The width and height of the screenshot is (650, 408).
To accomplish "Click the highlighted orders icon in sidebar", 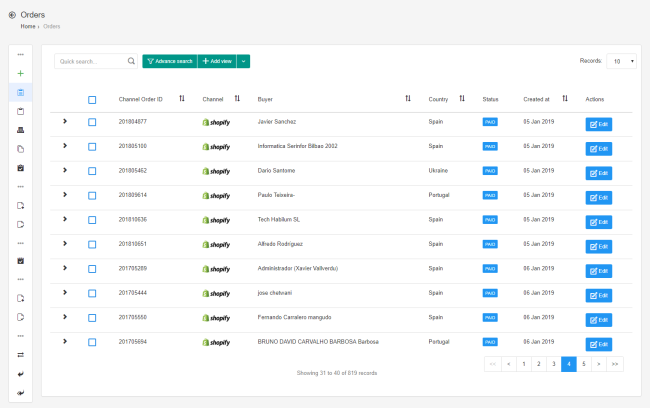I will [21, 92].
